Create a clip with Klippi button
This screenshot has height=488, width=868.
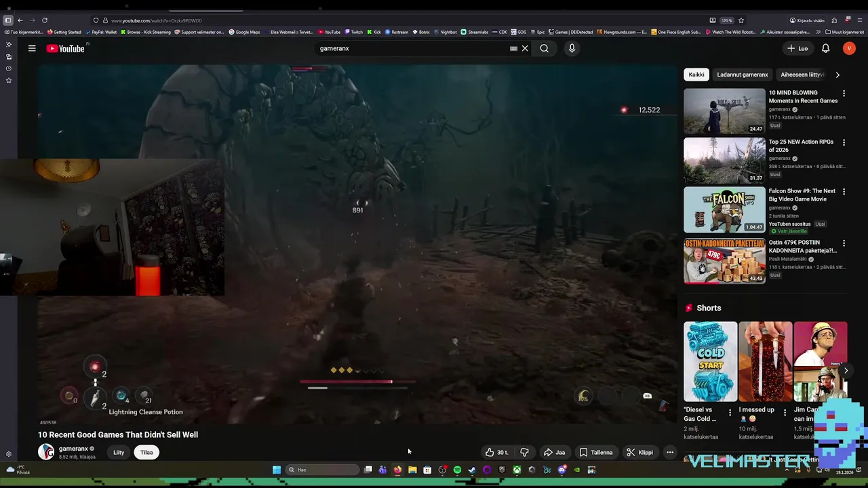click(x=639, y=452)
